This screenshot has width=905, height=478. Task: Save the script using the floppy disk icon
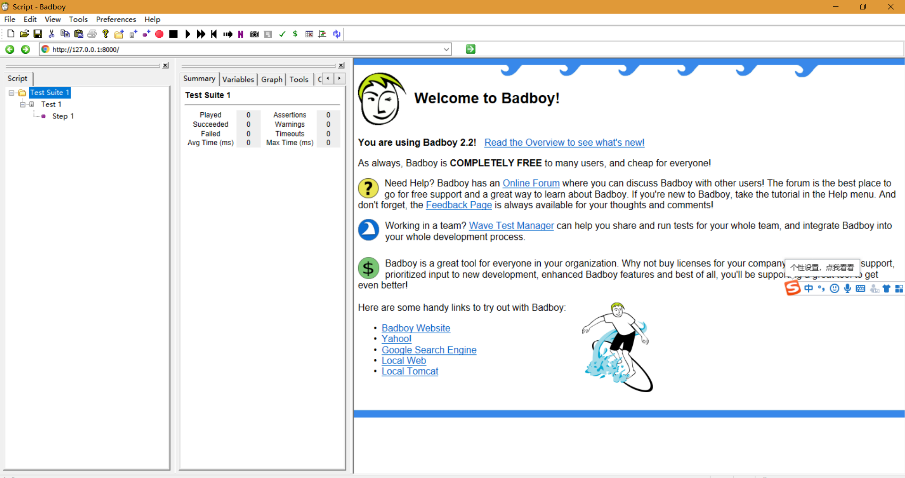click(x=38, y=34)
